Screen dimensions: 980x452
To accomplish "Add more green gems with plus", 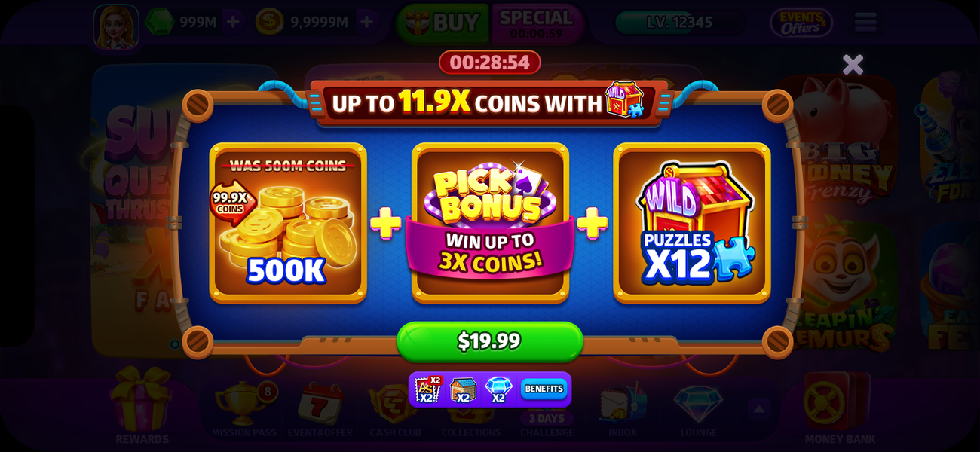I will [x=233, y=22].
